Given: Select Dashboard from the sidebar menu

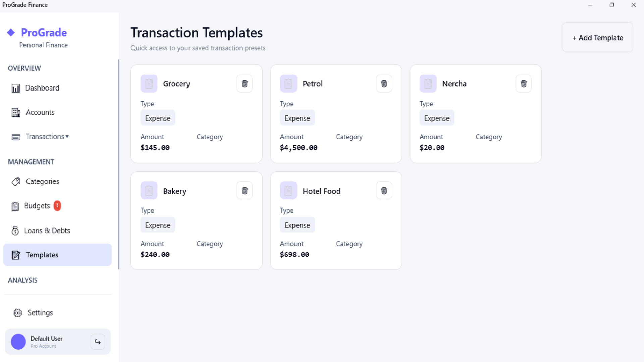Looking at the screenshot, I should pyautogui.click(x=42, y=88).
